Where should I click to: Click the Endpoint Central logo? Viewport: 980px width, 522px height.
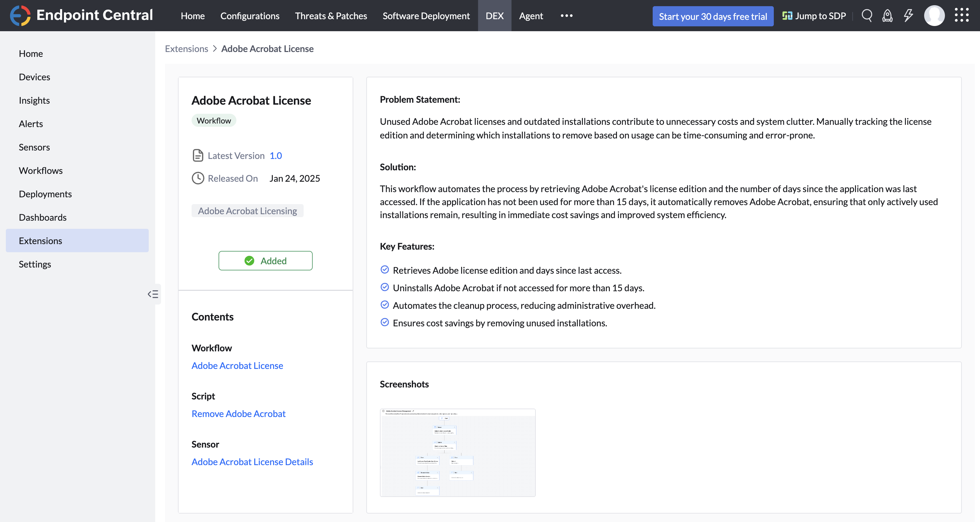pyautogui.click(x=82, y=15)
